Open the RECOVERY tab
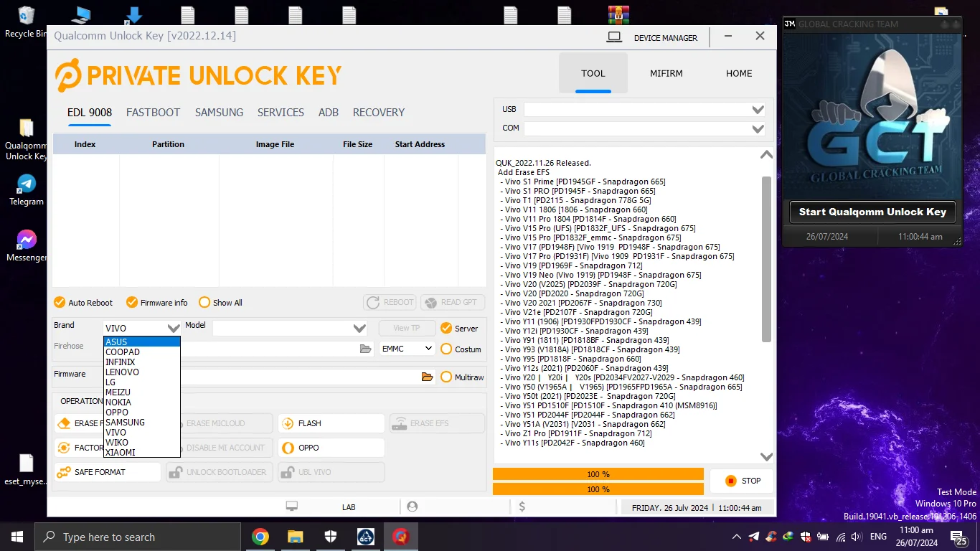The image size is (980, 551). (379, 113)
